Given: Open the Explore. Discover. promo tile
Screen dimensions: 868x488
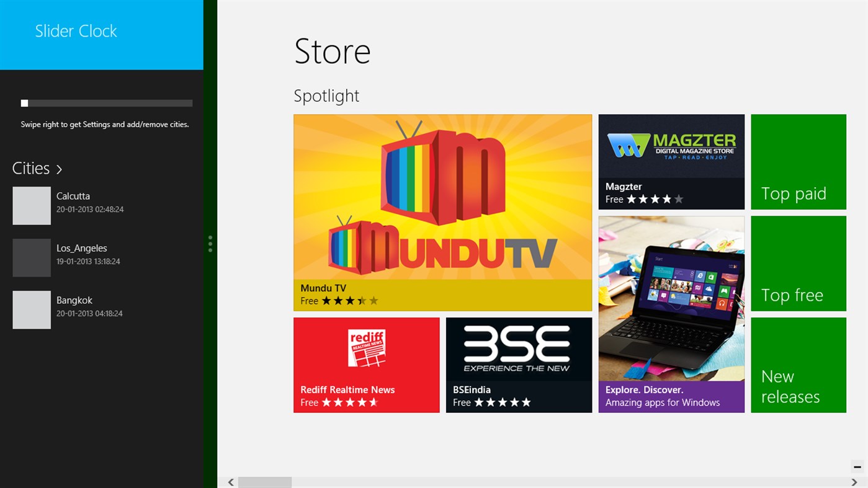Looking at the screenshot, I should tap(671, 314).
